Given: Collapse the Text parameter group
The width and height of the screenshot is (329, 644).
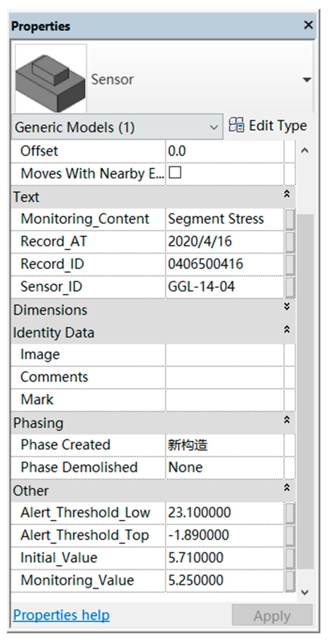Looking at the screenshot, I should 287,194.
